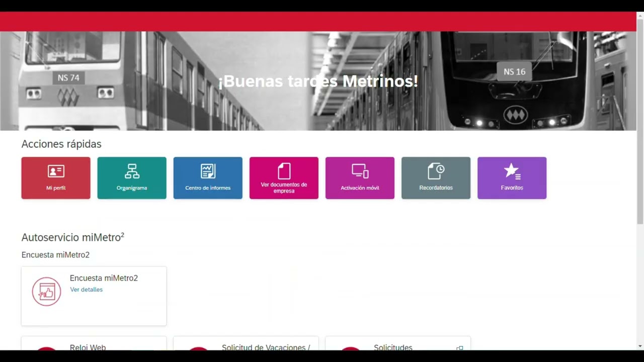Click the ¡Buenas tardes Metrinos! banner text

coord(318,81)
